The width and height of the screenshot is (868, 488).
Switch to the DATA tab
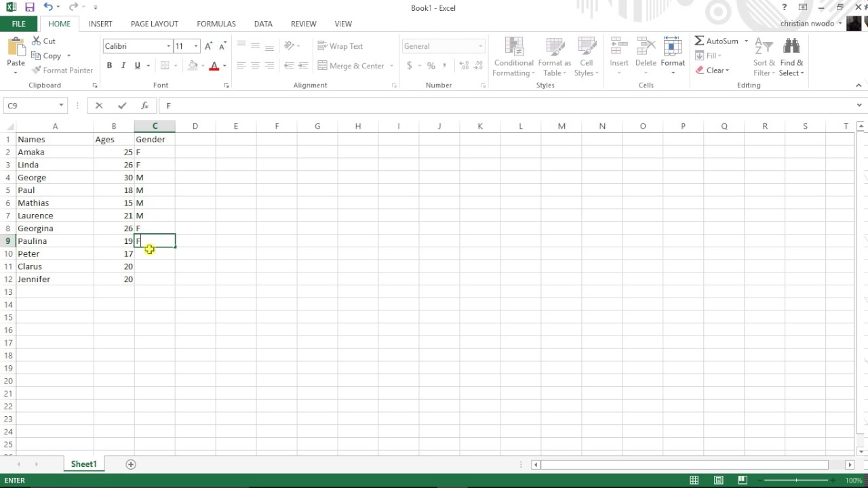point(263,24)
